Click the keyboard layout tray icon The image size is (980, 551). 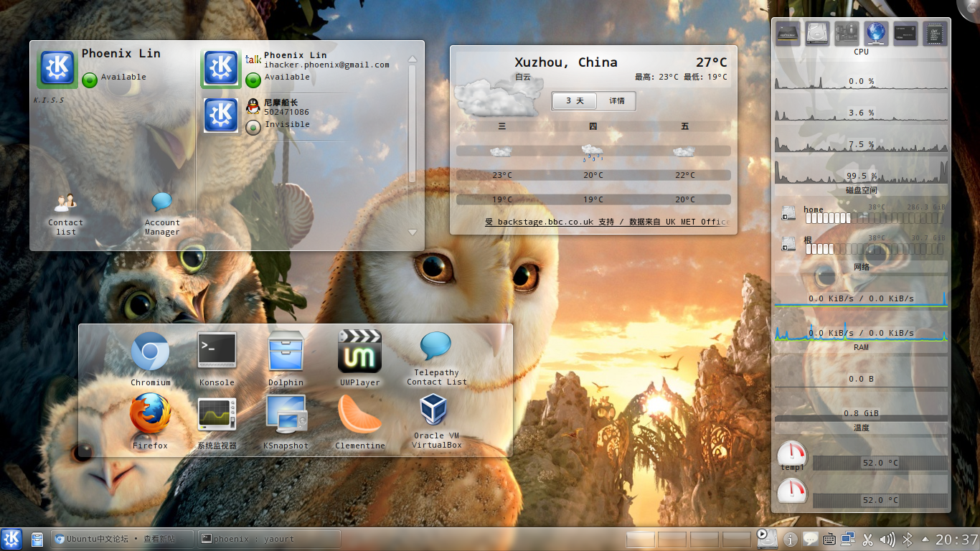pos(829,539)
